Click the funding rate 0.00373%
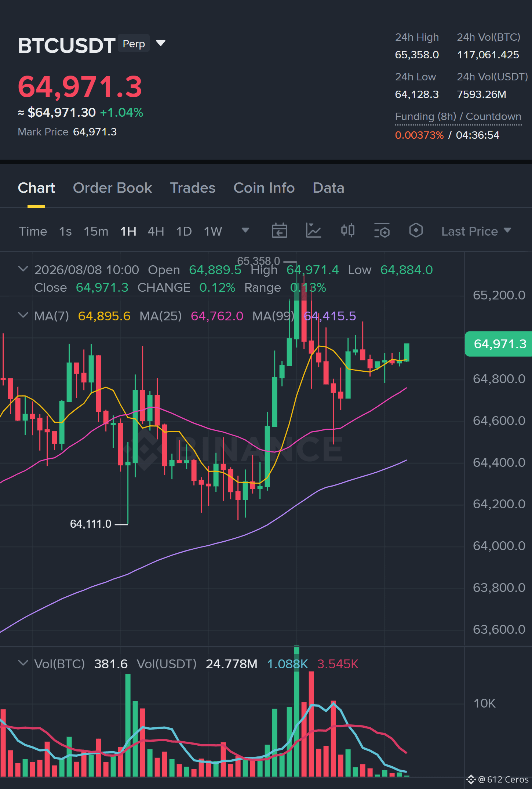Image resolution: width=532 pixels, height=789 pixels. coord(419,135)
